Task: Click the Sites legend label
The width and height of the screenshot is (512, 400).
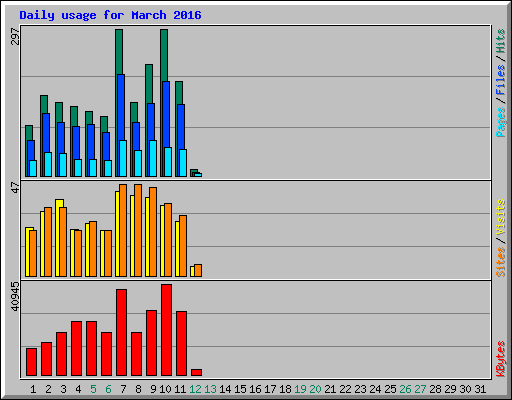Action: (x=501, y=262)
